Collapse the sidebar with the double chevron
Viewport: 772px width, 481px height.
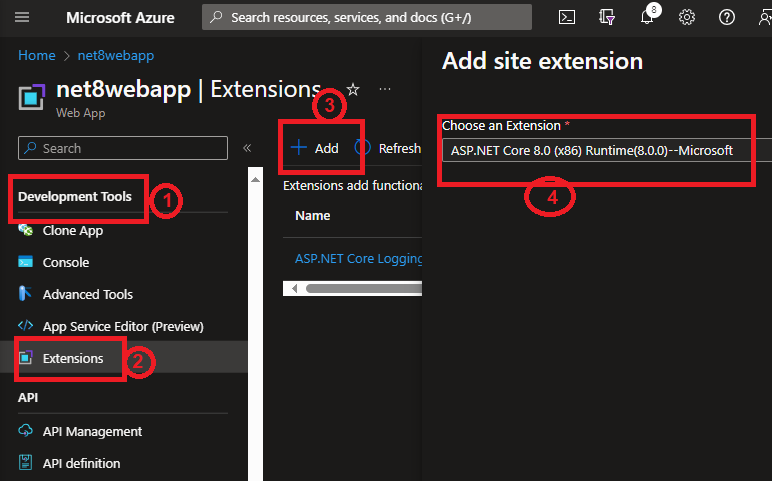coord(247,148)
